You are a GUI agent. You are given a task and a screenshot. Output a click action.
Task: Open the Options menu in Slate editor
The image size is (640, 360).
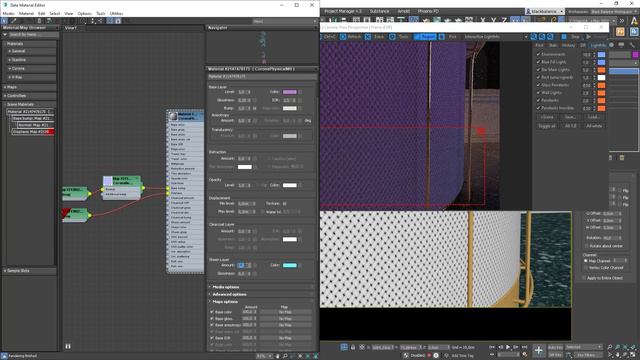pos(84,13)
